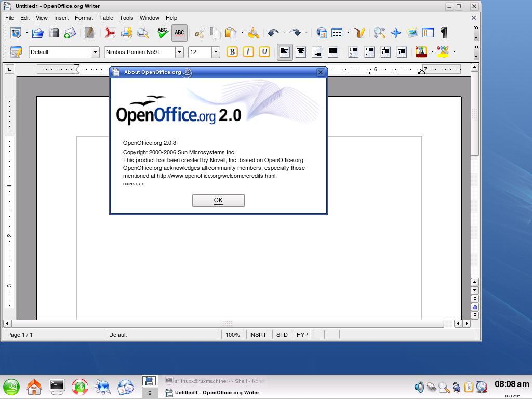Open a file with the Open icon

pyautogui.click(x=37, y=33)
